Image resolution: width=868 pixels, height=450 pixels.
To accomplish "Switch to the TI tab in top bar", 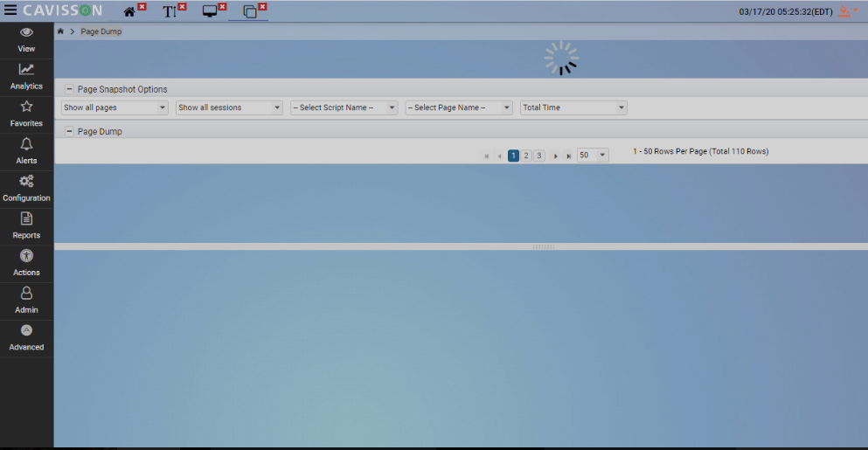I will (x=169, y=12).
